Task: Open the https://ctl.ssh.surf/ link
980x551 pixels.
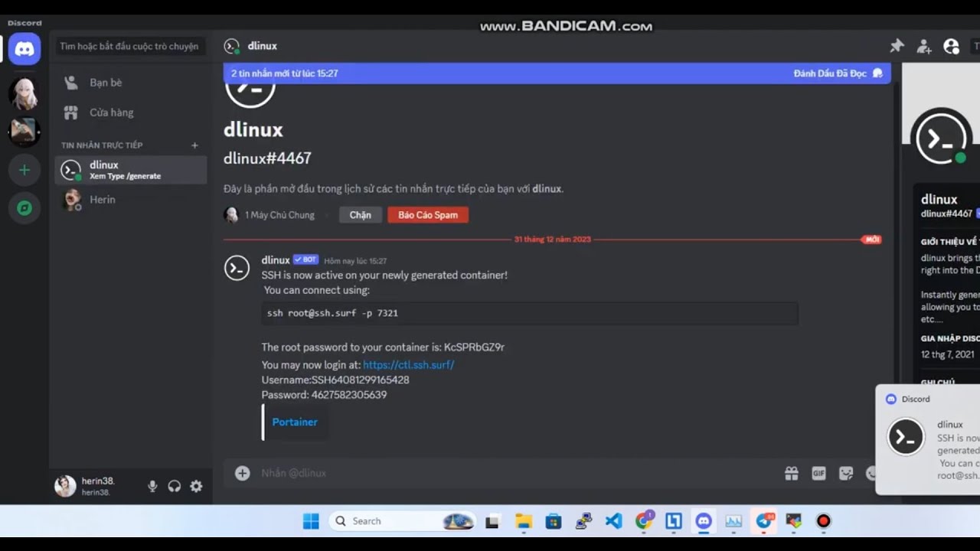Action: click(x=409, y=365)
